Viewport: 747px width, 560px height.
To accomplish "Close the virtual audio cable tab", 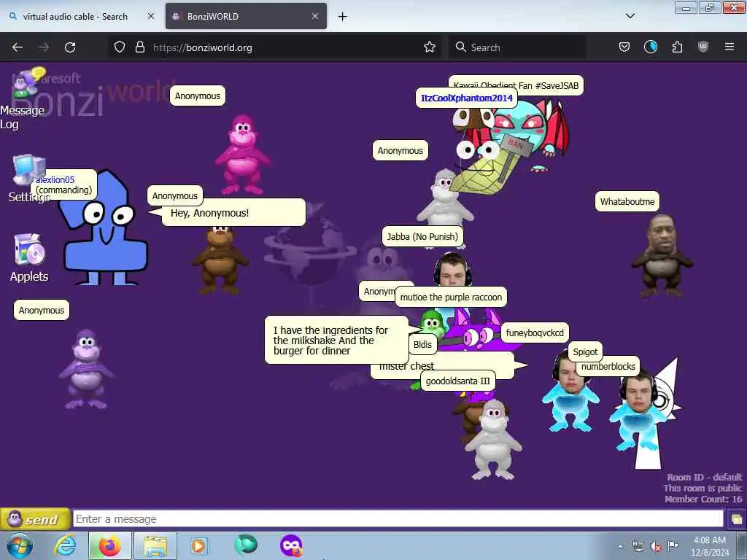I will (151, 16).
